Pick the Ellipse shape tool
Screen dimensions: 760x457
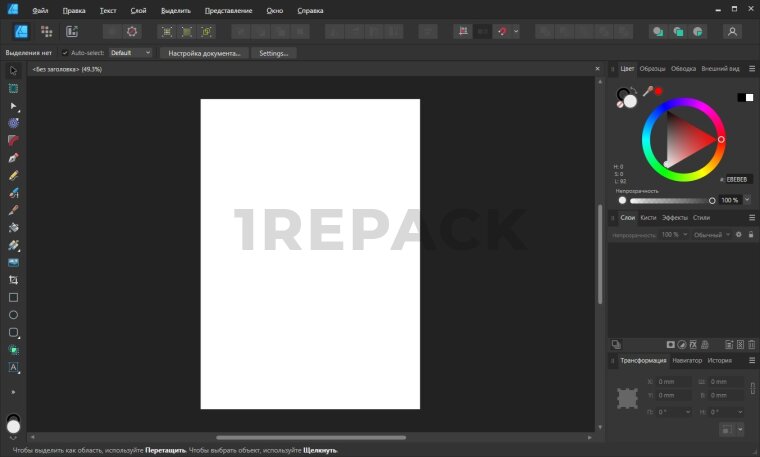(x=14, y=315)
